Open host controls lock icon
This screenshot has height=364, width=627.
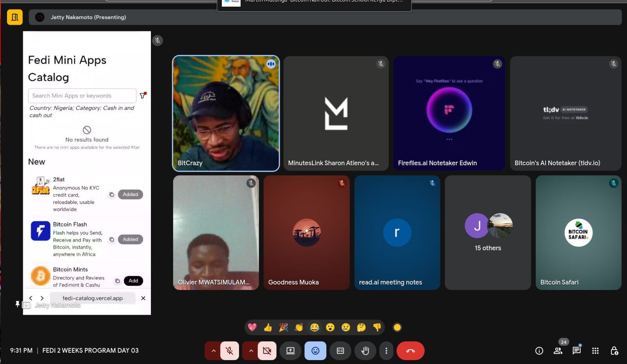(x=614, y=351)
